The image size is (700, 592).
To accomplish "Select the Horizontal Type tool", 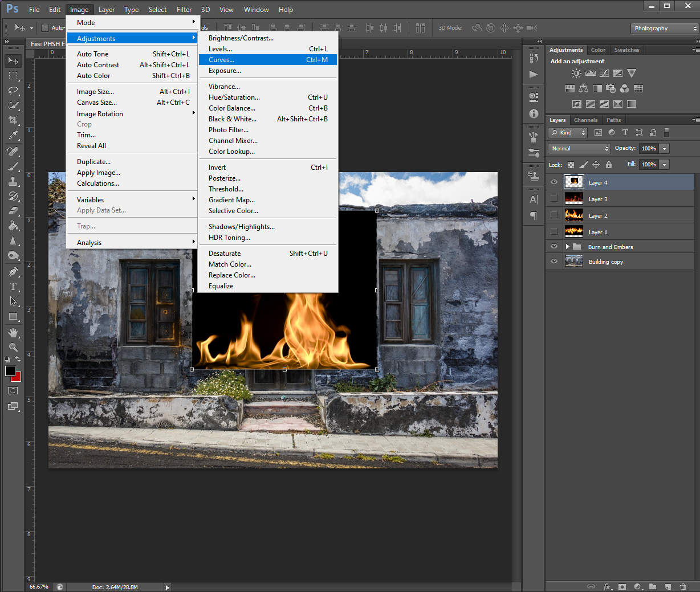I will (x=13, y=287).
